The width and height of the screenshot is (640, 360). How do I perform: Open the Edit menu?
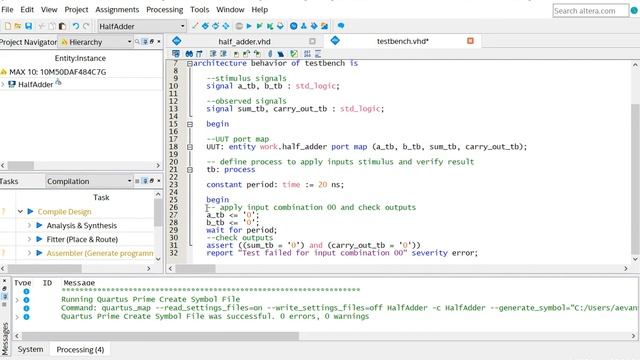27,9
